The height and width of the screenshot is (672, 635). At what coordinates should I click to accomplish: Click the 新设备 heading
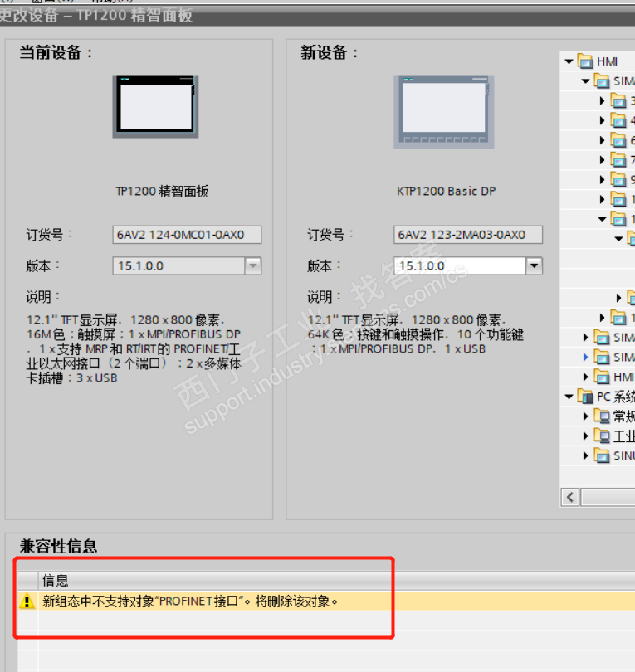[329, 53]
